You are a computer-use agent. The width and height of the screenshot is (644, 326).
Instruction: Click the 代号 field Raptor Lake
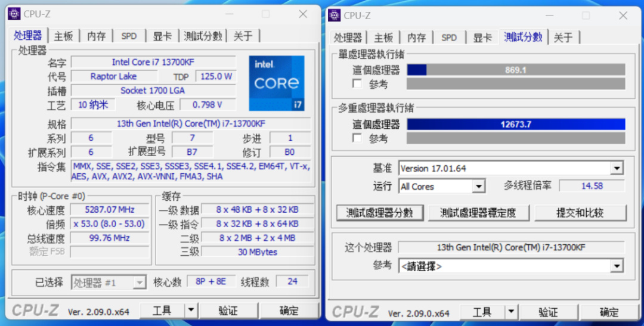(x=114, y=76)
